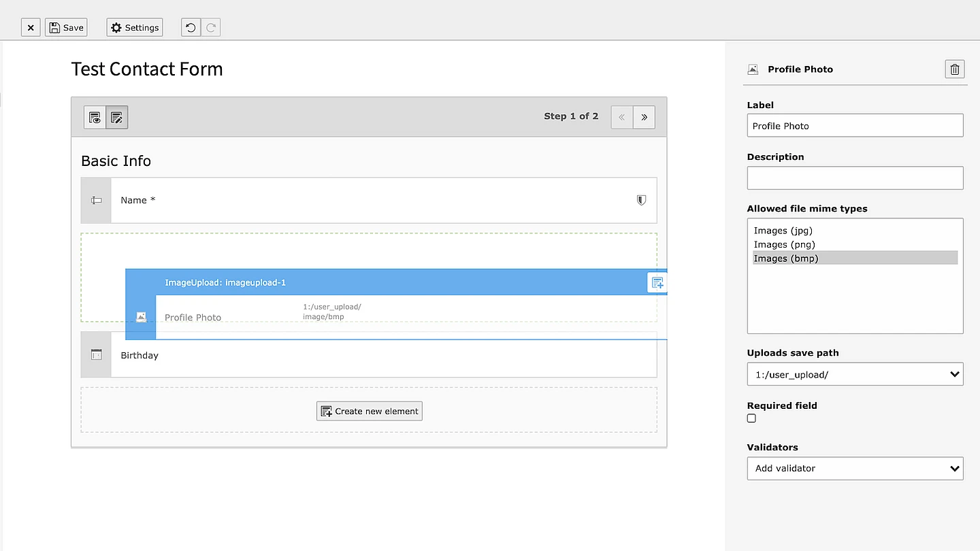Undo the last form change
Viewport: 980px width, 551px height.
(x=190, y=27)
